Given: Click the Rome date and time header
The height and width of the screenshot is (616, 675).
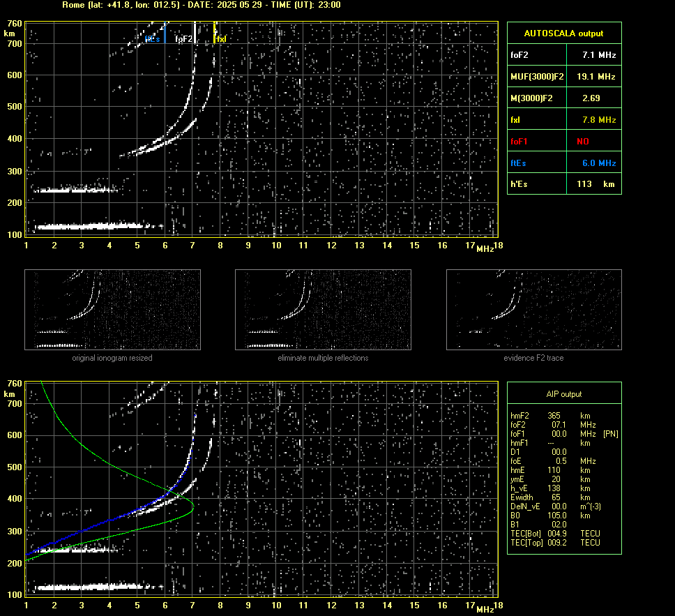Looking at the screenshot, I should pos(202,5).
